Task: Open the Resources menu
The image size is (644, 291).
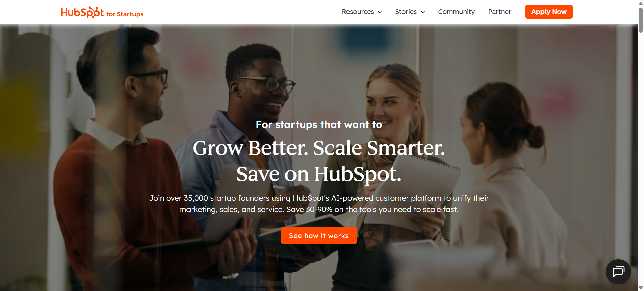Action: tap(362, 12)
